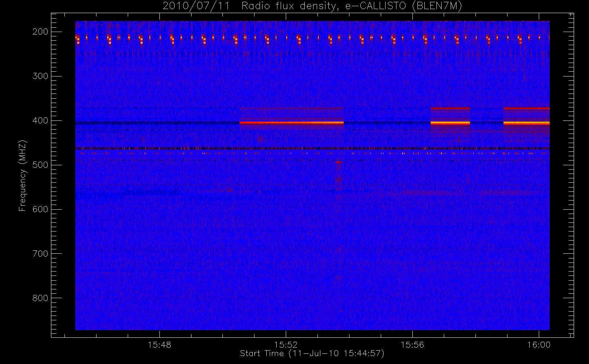Click the 300 frequency tick label

(40, 76)
